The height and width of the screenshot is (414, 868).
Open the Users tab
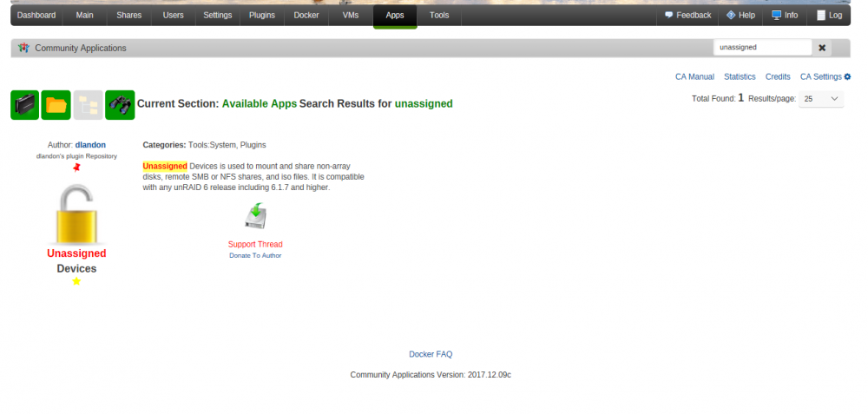174,15
